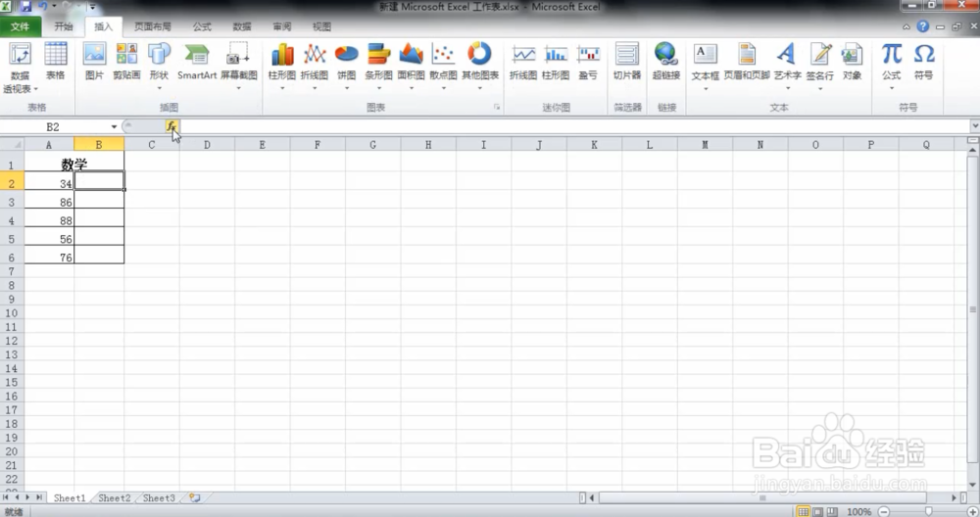Insert a Symbol (符号) with omega icon
The height and width of the screenshot is (517, 980).
pos(924,63)
